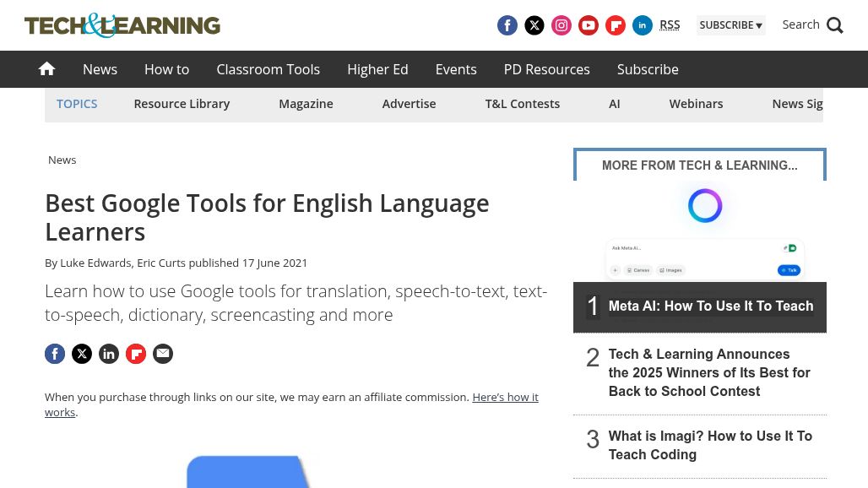Open PD Resources in navigation bar
Image resolution: width=868 pixels, height=488 pixels.
click(x=546, y=69)
